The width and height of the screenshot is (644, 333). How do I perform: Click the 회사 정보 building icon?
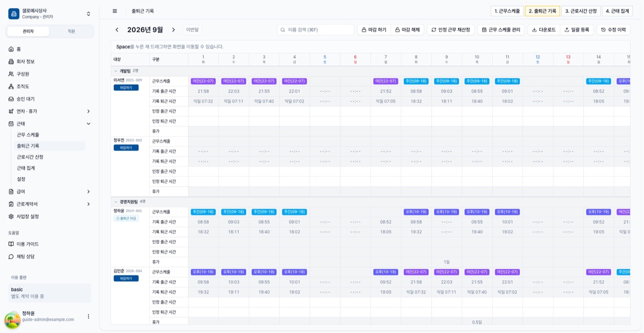(x=11, y=61)
